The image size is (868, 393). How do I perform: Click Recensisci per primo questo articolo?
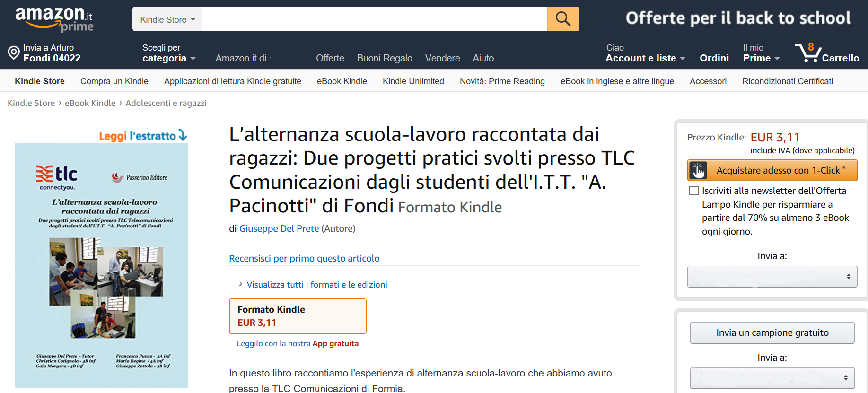tap(304, 259)
